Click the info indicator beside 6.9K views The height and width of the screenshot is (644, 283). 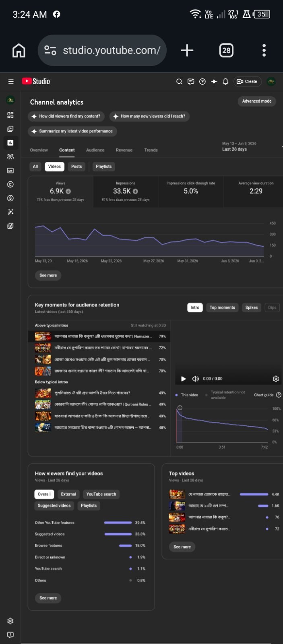[68, 191]
